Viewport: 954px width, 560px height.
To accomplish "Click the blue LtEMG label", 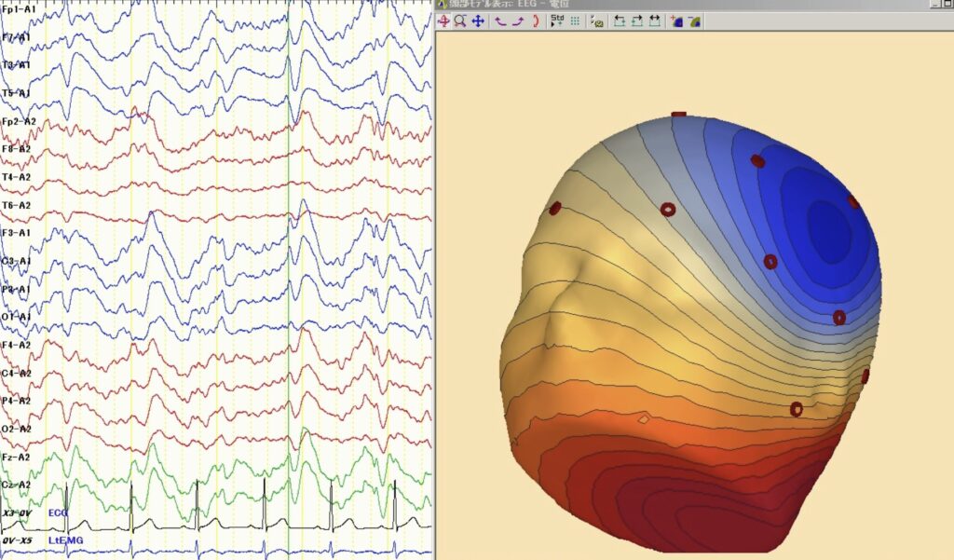I will 66,540.
